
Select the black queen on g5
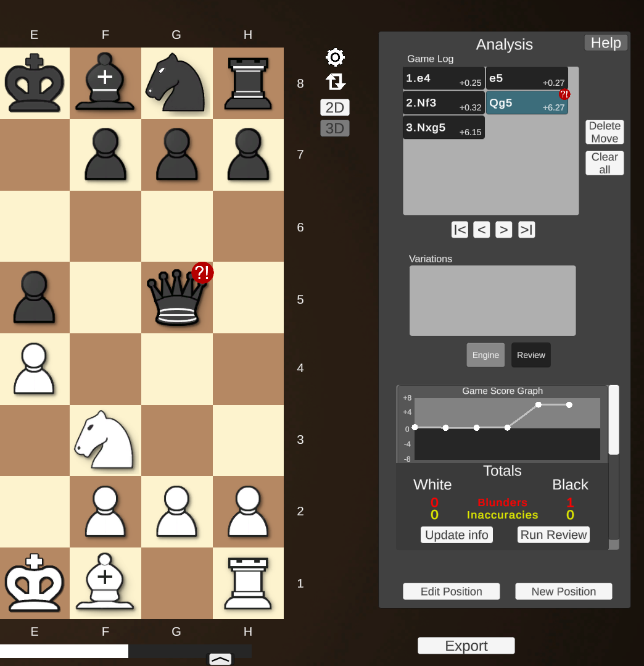point(176,298)
